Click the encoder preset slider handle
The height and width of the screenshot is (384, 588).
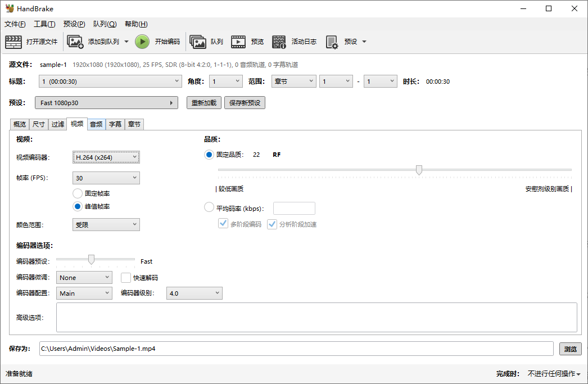[x=91, y=260]
